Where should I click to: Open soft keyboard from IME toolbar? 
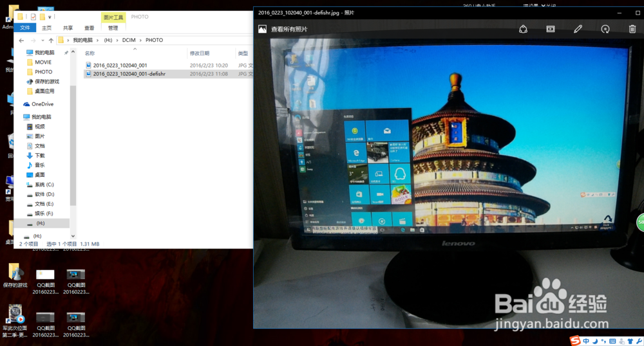612,341
